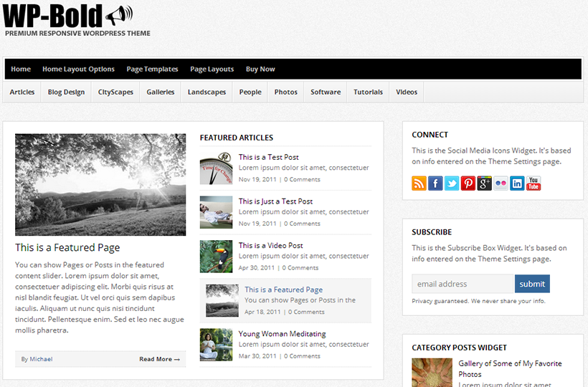588x387 pixels.
Task: Click the WP-Bold megaphone logo
Action: click(67, 16)
